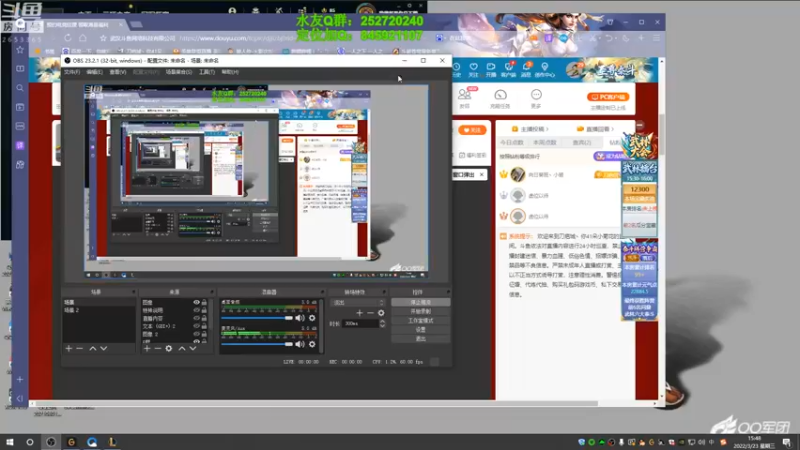The height and width of the screenshot is (450, 800).
Task: Switch to 本周贡献 tab on Douyu
Action: click(545, 142)
